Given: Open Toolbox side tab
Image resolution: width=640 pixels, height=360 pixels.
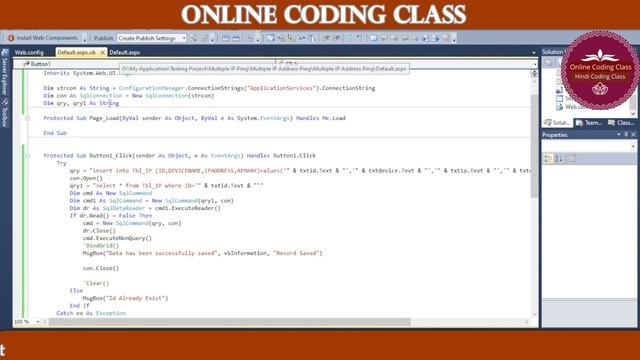Looking at the screenshot, I should [5, 113].
